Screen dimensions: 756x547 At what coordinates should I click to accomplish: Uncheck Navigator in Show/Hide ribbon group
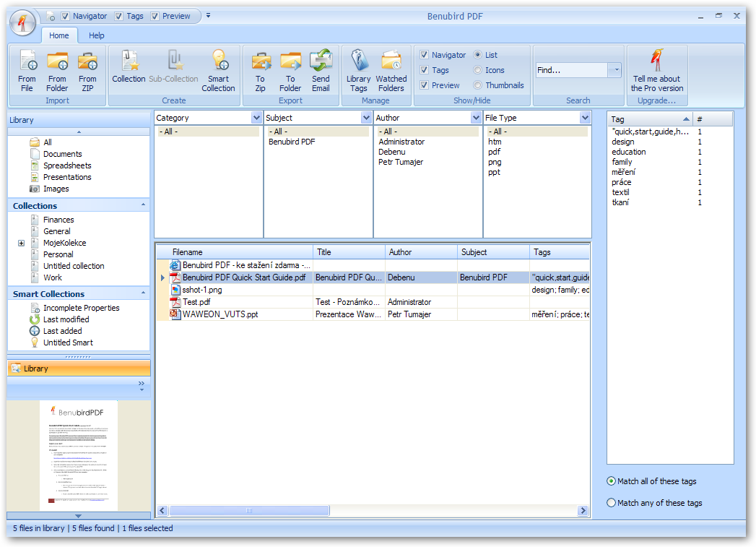click(x=424, y=55)
